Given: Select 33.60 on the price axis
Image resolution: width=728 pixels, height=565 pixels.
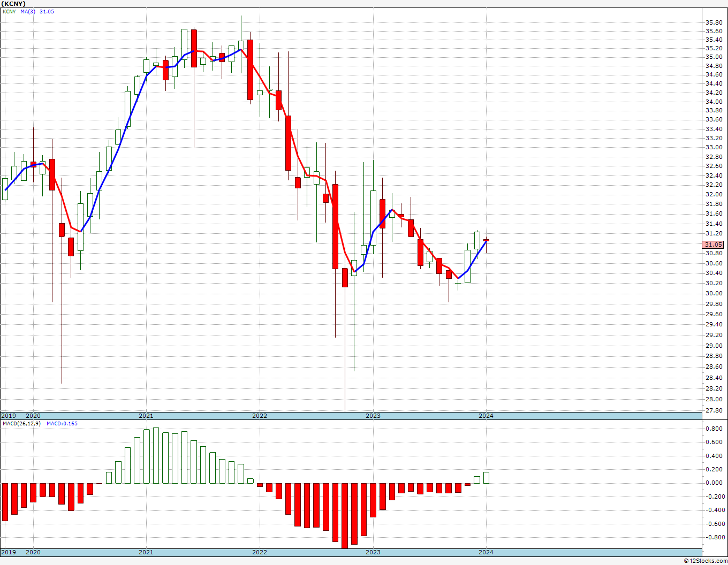Looking at the screenshot, I should (x=714, y=120).
